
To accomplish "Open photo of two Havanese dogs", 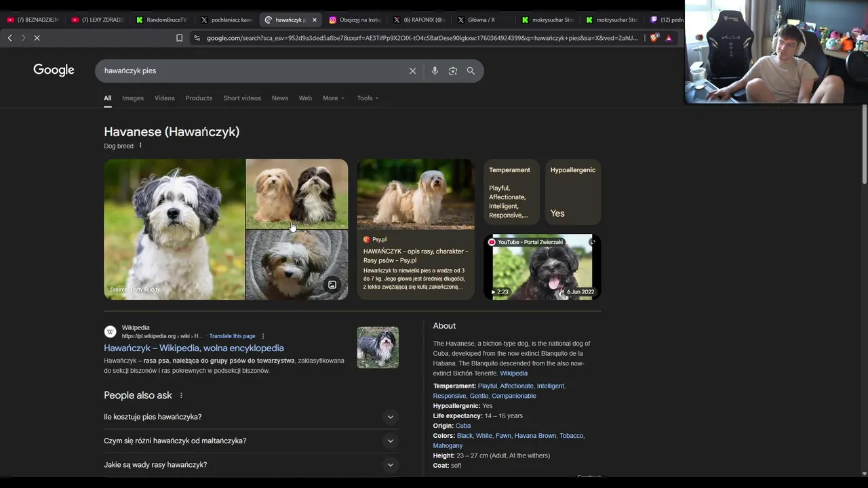I will point(297,194).
